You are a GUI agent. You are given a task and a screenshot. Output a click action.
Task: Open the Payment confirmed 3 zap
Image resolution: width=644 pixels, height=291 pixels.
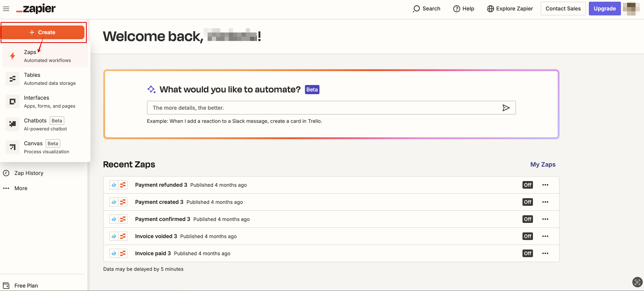click(162, 219)
